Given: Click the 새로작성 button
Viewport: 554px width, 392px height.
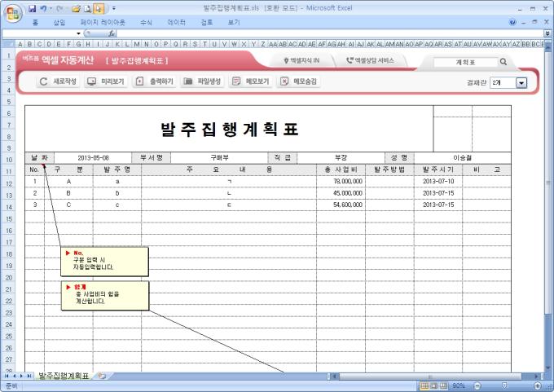Looking at the screenshot, I should [x=57, y=81].
